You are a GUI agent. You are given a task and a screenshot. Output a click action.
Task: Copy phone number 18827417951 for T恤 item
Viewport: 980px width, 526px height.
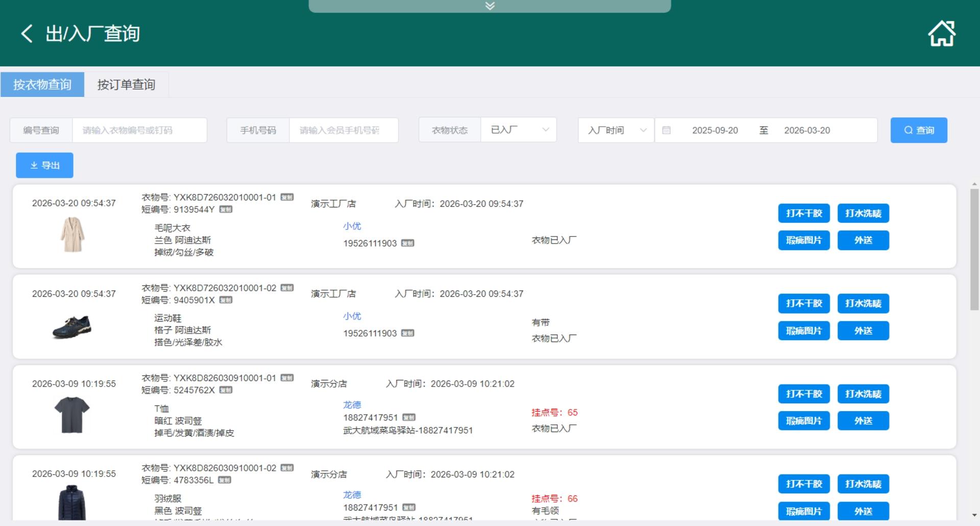point(409,417)
